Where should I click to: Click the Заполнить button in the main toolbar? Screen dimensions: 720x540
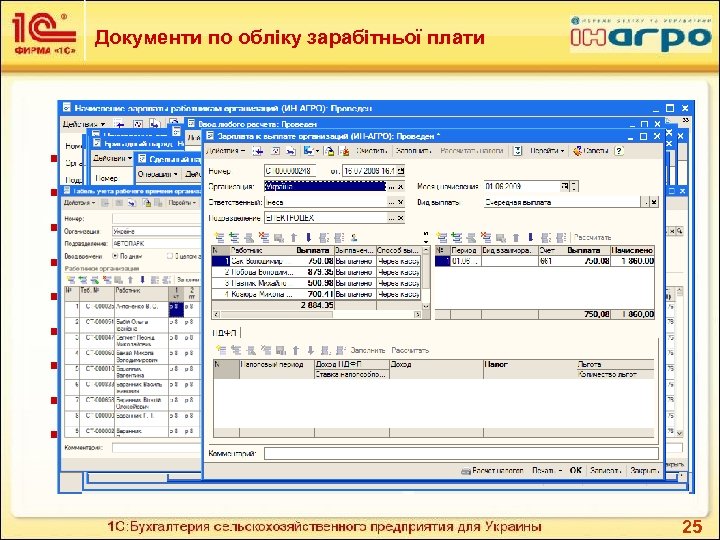coord(413,151)
